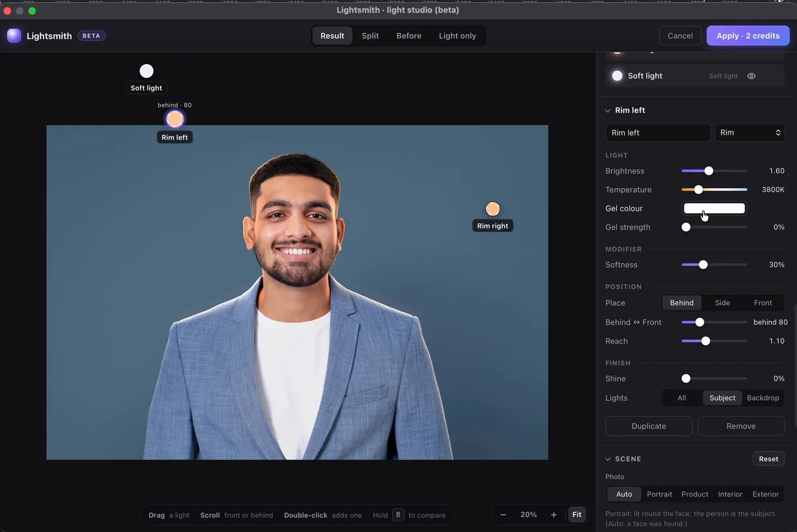Click the Lightsmith logo icon
The image size is (797, 532).
[14, 35]
